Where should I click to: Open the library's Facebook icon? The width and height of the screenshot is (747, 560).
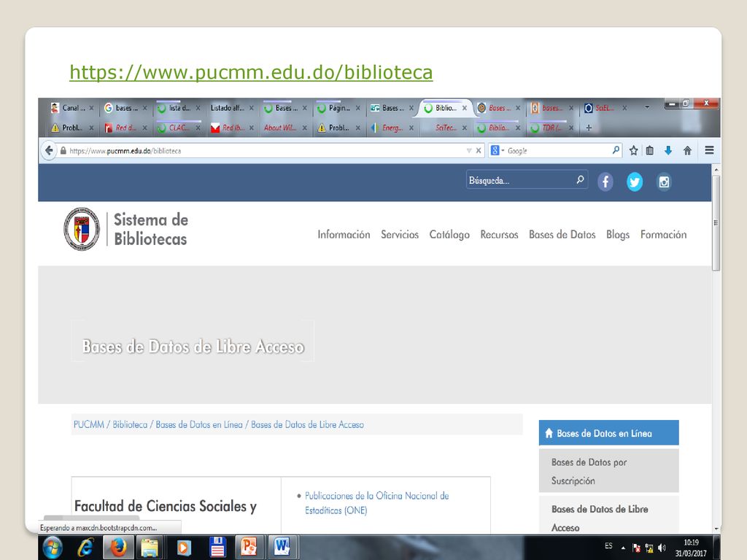(605, 182)
